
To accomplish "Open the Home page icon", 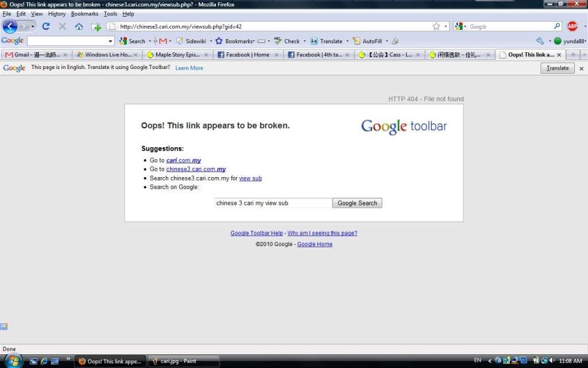I will (79, 26).
